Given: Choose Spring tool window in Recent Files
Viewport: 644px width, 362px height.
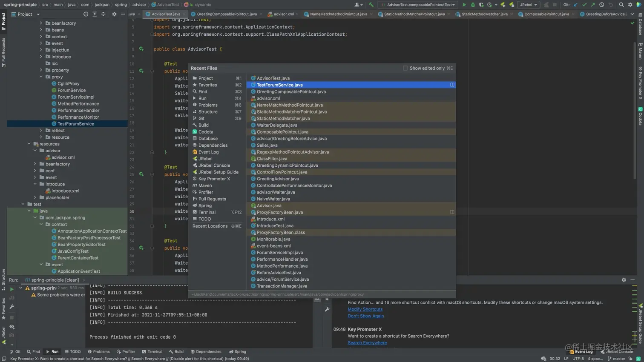Looking at the screenshot, I should pyautogui.click(x=217, y=205).
